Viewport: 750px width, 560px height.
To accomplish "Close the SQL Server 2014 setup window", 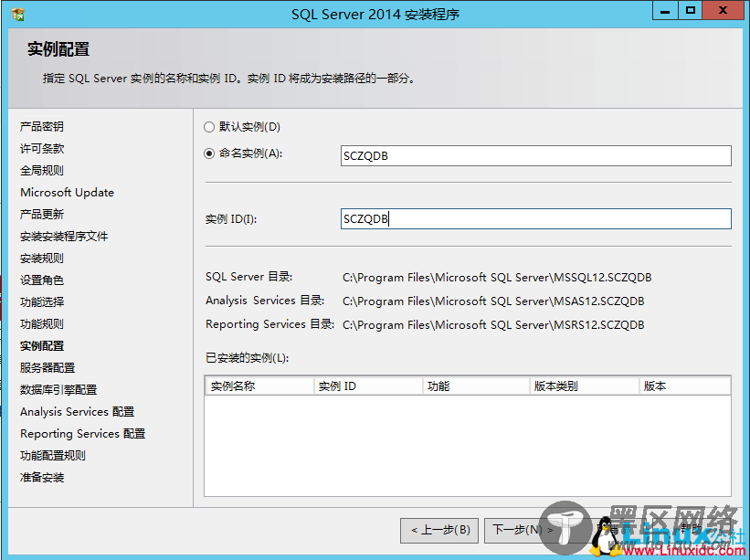I will (724, 11).
